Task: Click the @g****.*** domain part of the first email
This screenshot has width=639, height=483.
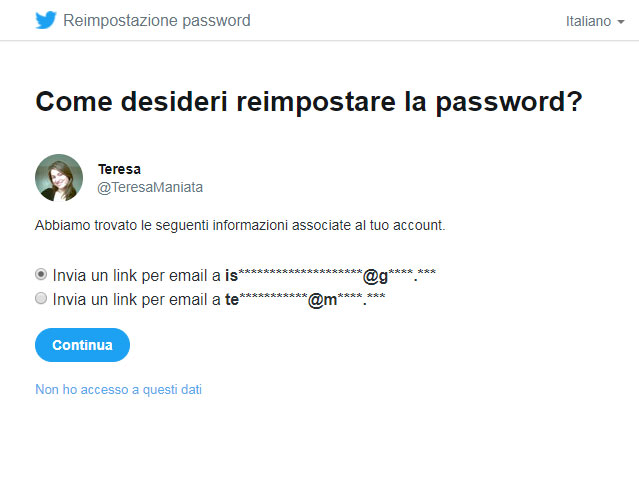Action: [x=399, y=276]
